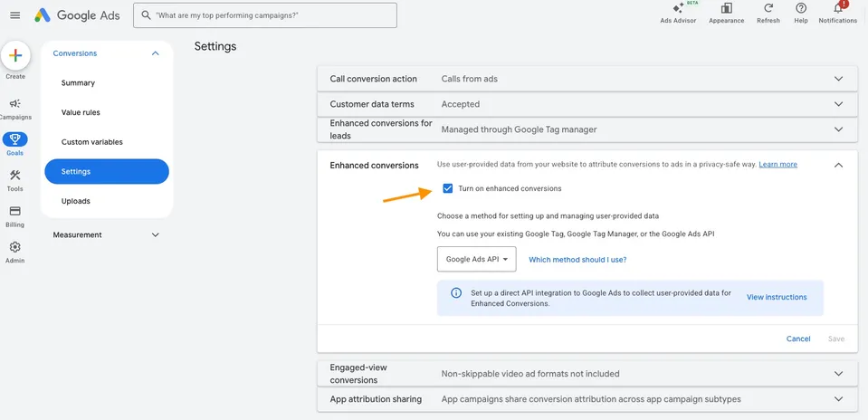Click info icon in API integration notice

[x=456, y=292]
